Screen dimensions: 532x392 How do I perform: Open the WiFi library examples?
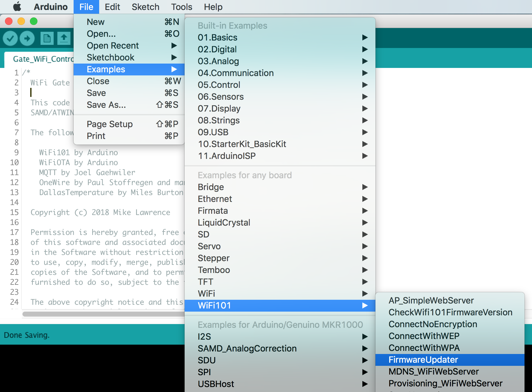(280, 294)
